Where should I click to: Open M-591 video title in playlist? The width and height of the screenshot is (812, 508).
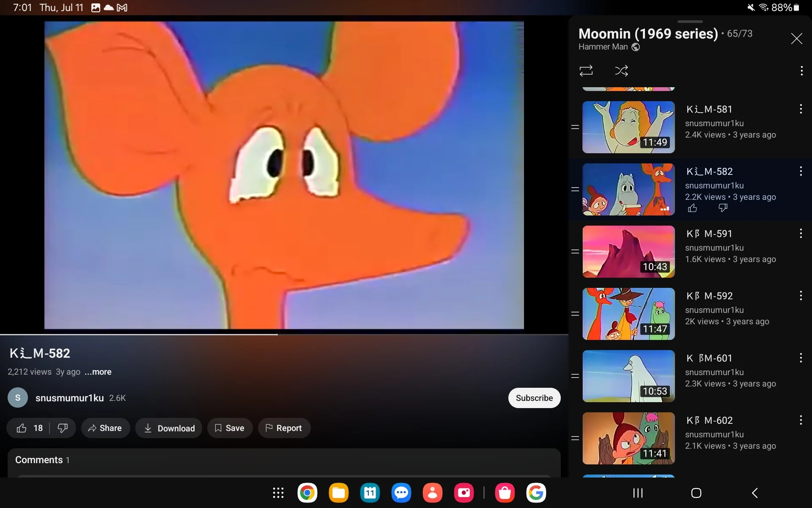click(x=709, y=234)
